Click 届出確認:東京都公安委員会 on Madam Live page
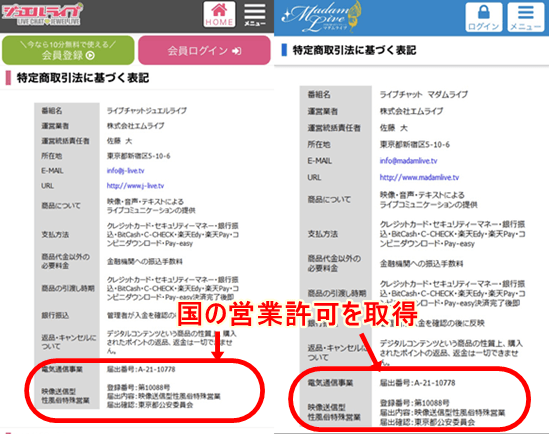The image size is (549, 434). coord(428,422)
